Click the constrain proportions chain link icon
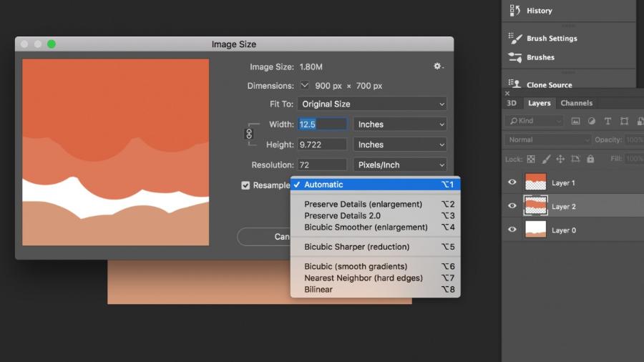 coord(249,134)
